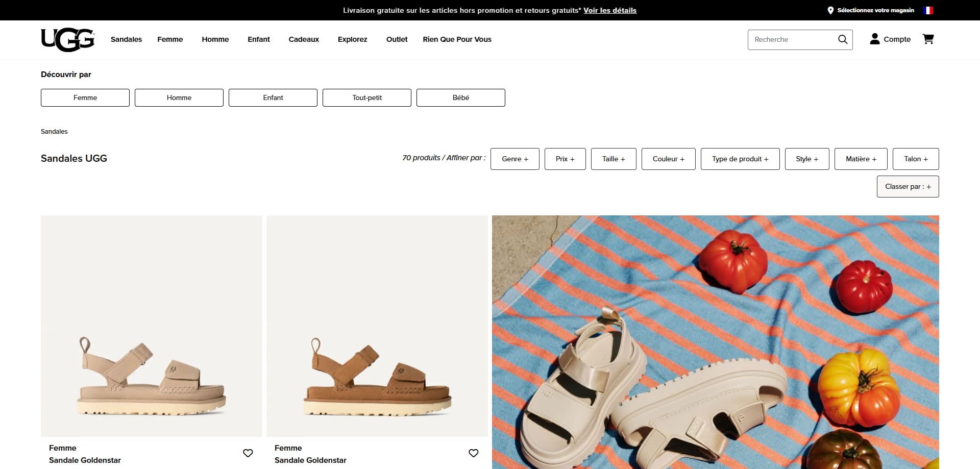Expand the Matière filter
The height and width of the screenshot is (469, 980).
pos(861,159)
